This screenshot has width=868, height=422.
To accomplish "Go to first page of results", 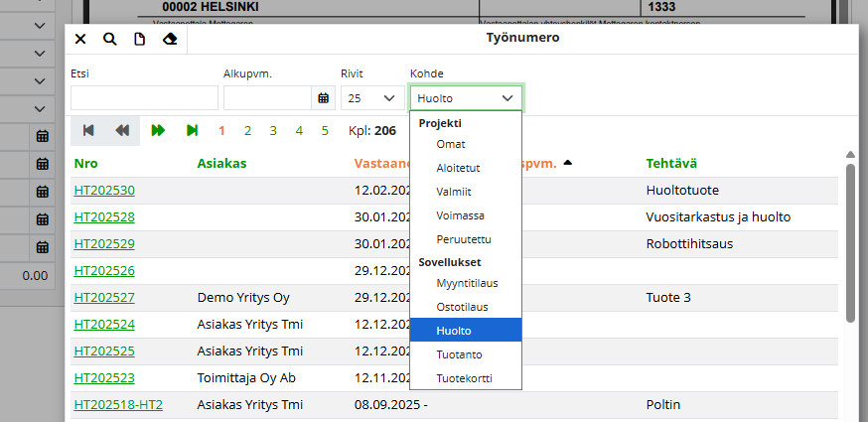I will (x=88, y=130).
